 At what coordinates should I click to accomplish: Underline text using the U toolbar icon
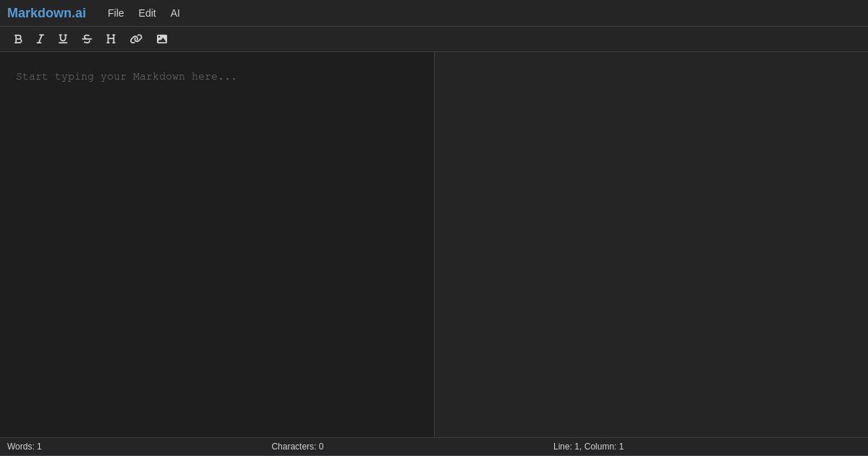63,39
